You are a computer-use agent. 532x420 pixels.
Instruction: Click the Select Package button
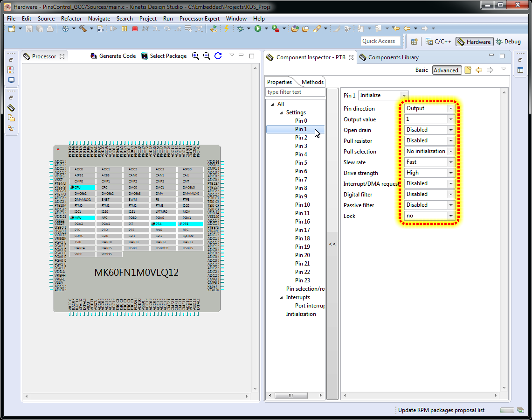(x=164, y=56)
